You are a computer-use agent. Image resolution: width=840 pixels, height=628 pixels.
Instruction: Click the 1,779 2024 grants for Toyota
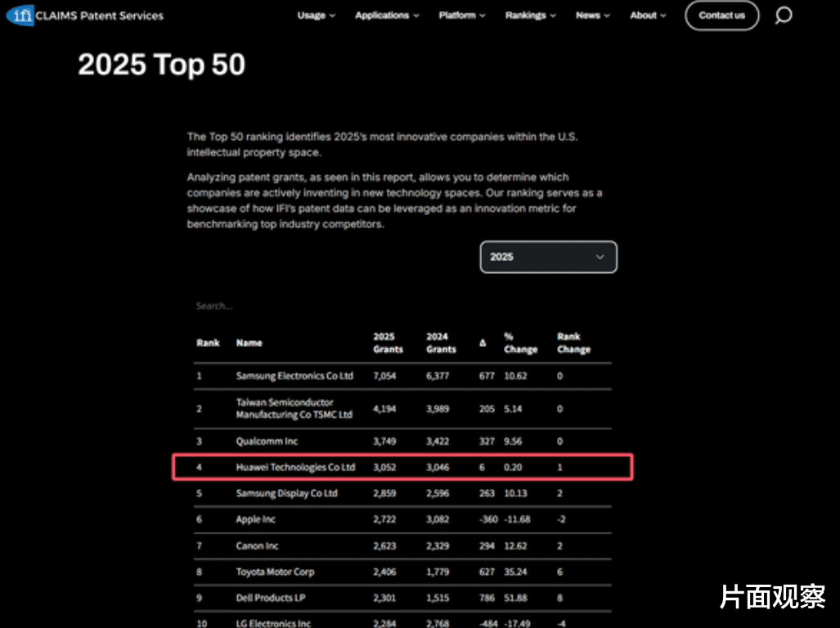coord(437,572)
